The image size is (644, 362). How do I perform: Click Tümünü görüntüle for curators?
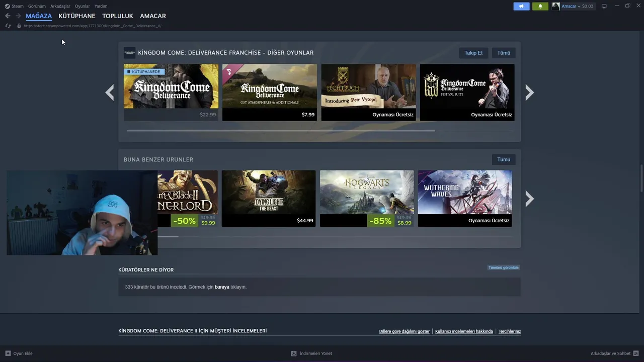pyautogui.click(x=503, y=267)
